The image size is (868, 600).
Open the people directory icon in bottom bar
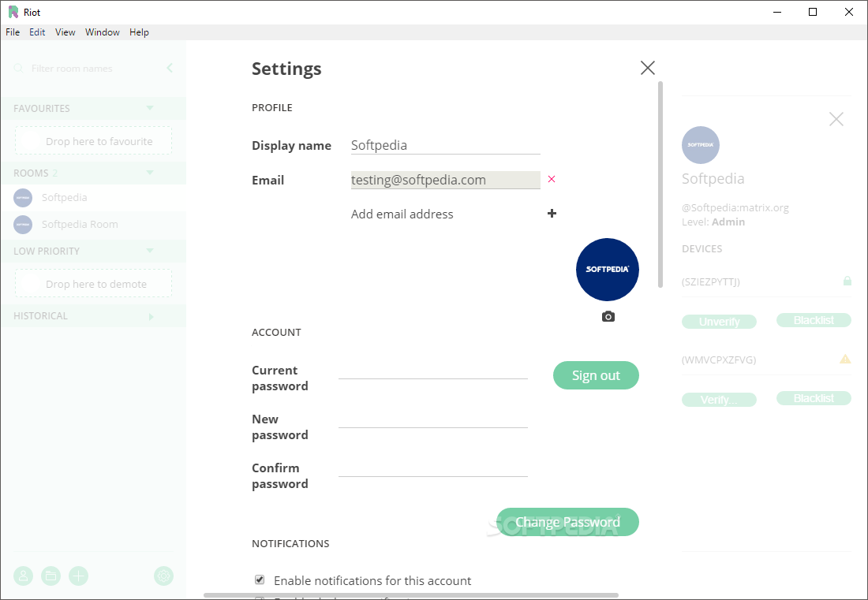pos(23,576)
